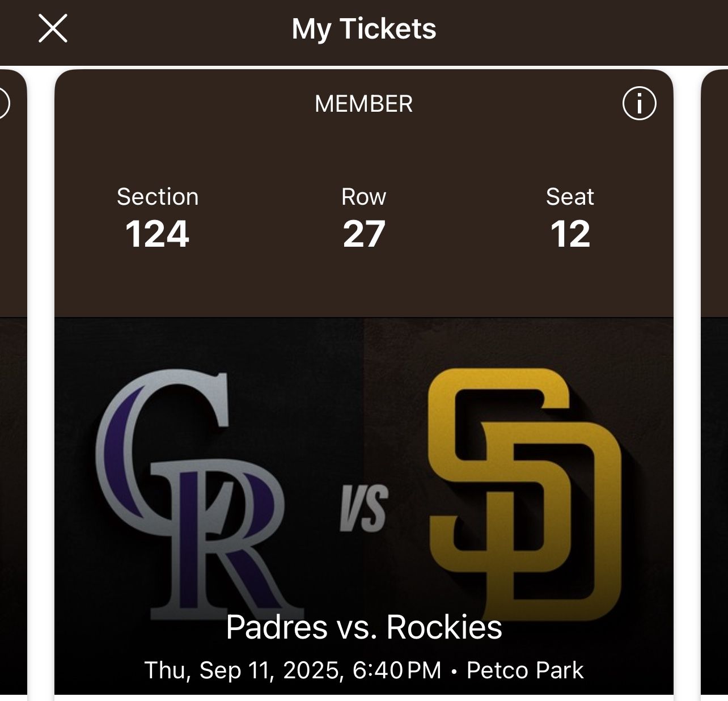Open ticket info with the circled i icon
This screenshot has height=701, width=728.
tap(639, 104)
